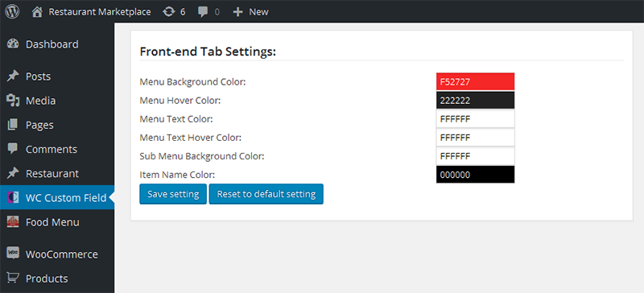Click the Menu Hover Color field 222222
Image resolution: width=644 pixels, height=293 pixels.
point(475,101)
